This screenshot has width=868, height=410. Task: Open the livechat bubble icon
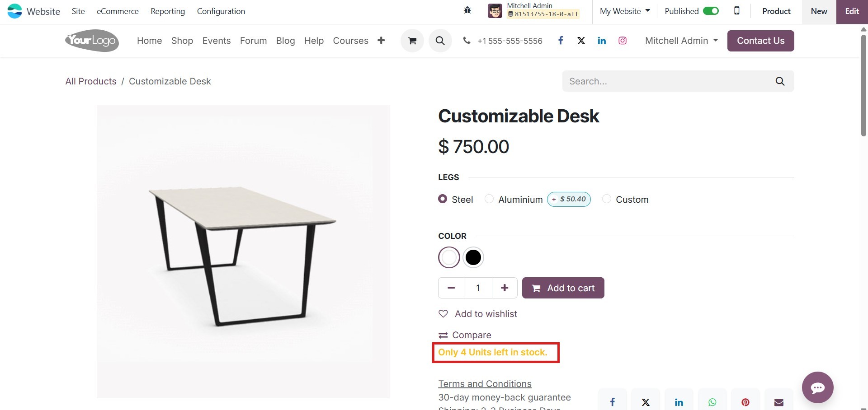(x=818, y=387)
